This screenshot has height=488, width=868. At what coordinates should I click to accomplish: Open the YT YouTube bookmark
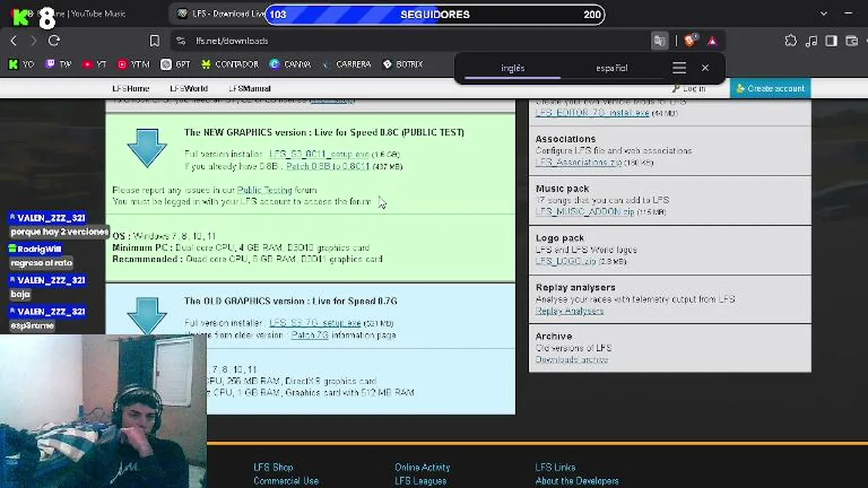(x=94, y=64)
